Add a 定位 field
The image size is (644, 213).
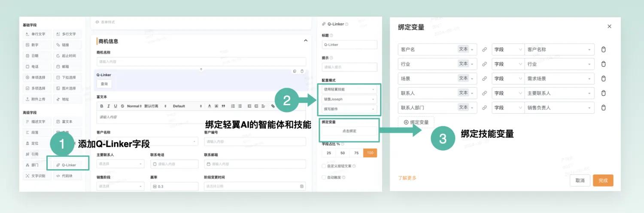[x=36, y=143]
